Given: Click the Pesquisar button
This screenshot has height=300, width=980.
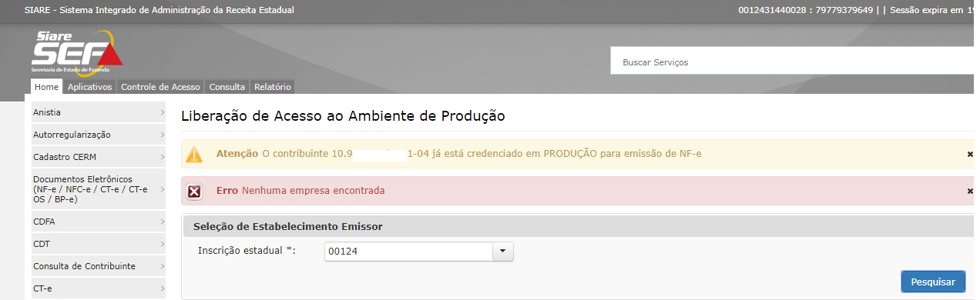Looking at the screenshot, I should pos(933,282).
